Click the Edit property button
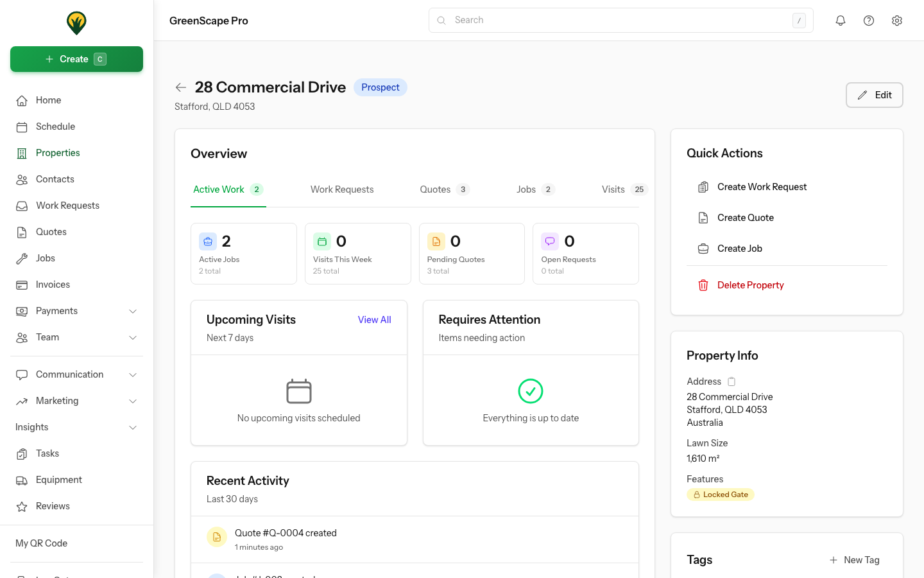This screenshot has width=924, height=578. tap(874, 95)
